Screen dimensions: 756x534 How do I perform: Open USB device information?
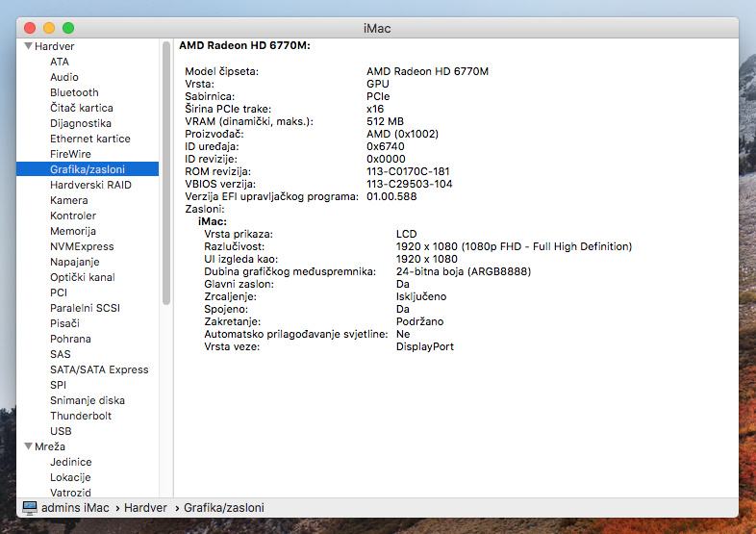[x=61, y=431]
